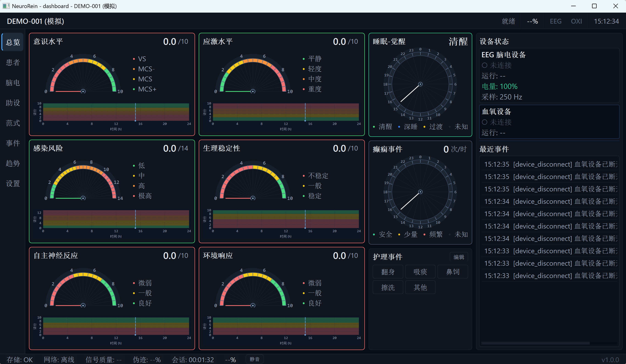Log a 翻身 nursing event
Viewport: 626px width, 364px height.
(388, 272)
